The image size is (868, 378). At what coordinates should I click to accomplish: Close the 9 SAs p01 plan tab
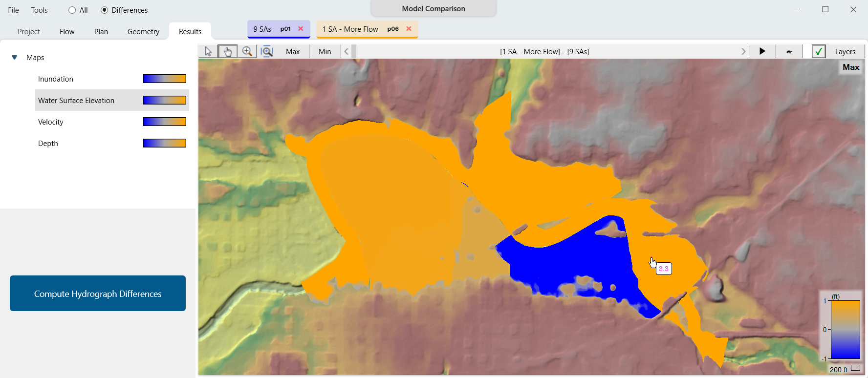pyautogui.click(x=301, y=29)
